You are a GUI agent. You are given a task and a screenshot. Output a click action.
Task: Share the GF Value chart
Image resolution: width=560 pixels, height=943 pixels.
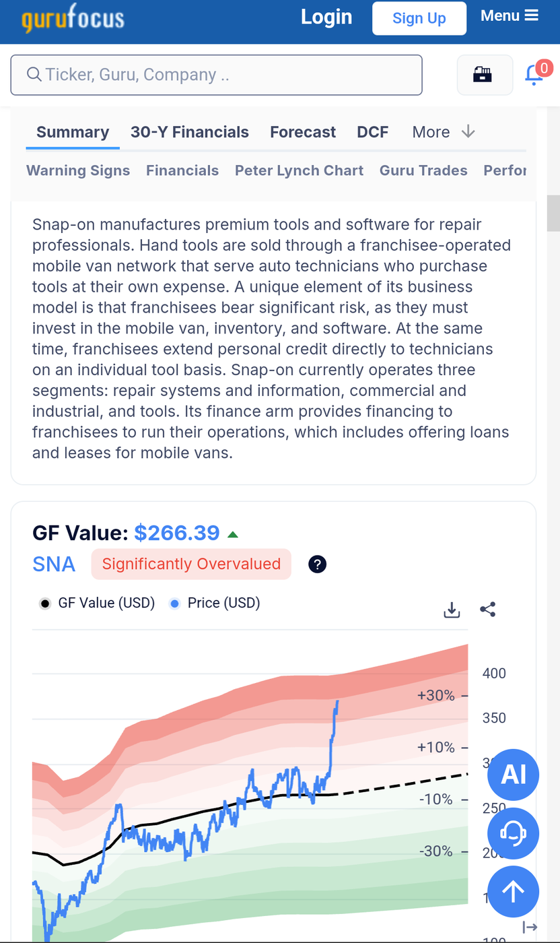point(488,610)
